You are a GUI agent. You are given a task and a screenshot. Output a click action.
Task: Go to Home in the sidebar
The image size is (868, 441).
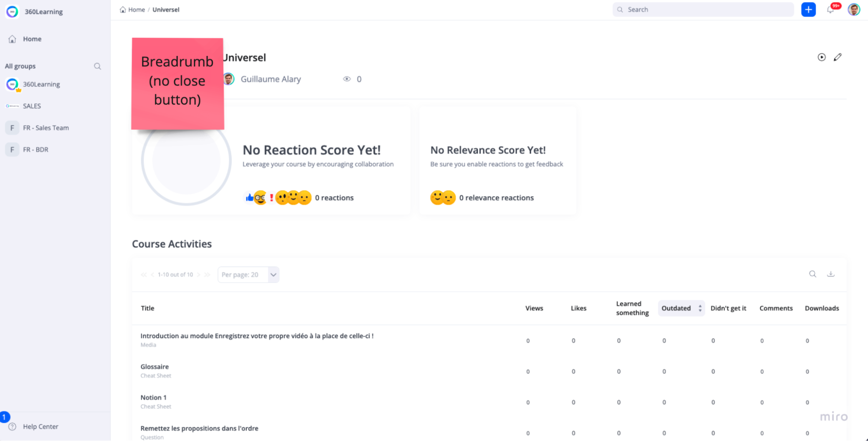coord(32,39)
